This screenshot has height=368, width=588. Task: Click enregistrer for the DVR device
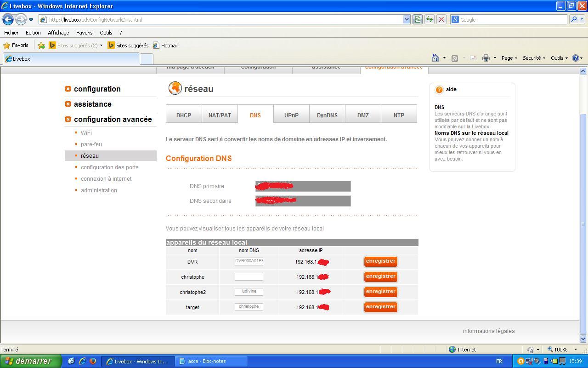click(380, 261)
